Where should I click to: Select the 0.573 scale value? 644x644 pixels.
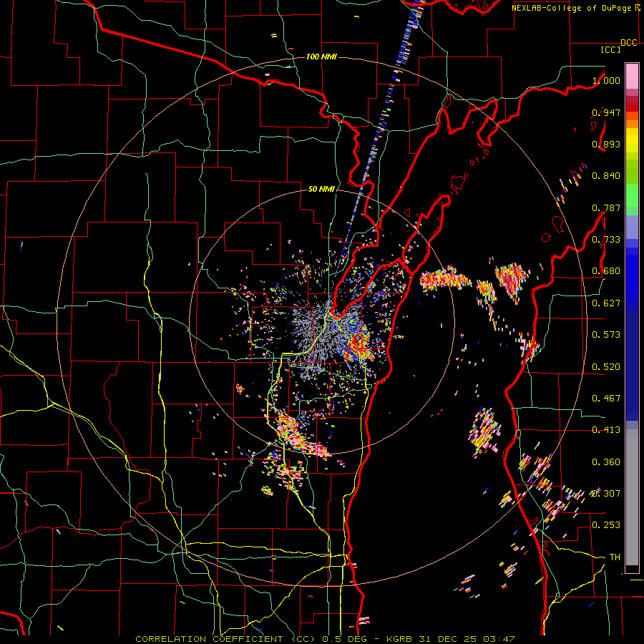pyautogui.click(x=606, y=335)
